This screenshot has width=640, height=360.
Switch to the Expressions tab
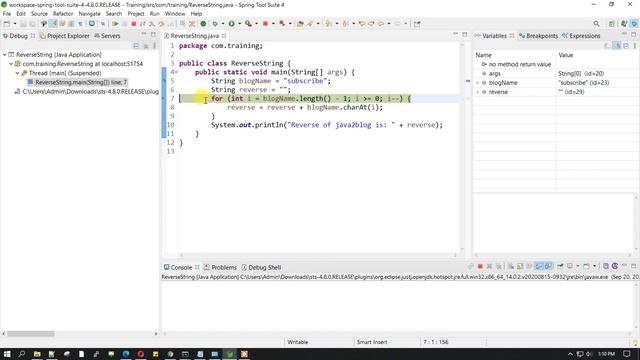[581, 36]
